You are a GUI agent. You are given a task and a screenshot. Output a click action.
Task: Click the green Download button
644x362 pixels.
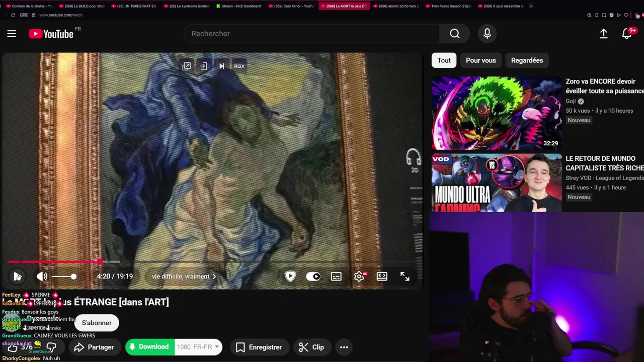click(x=149, y=347)
